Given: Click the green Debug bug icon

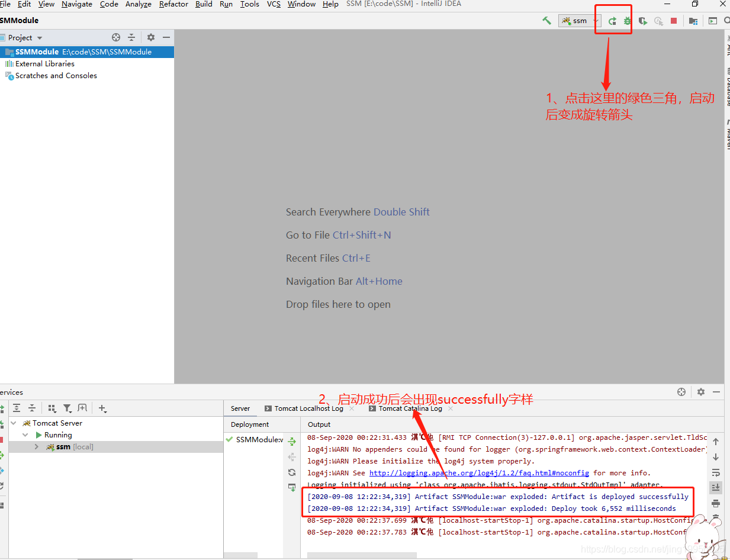Looking at the screenshot, I should 628,21.
